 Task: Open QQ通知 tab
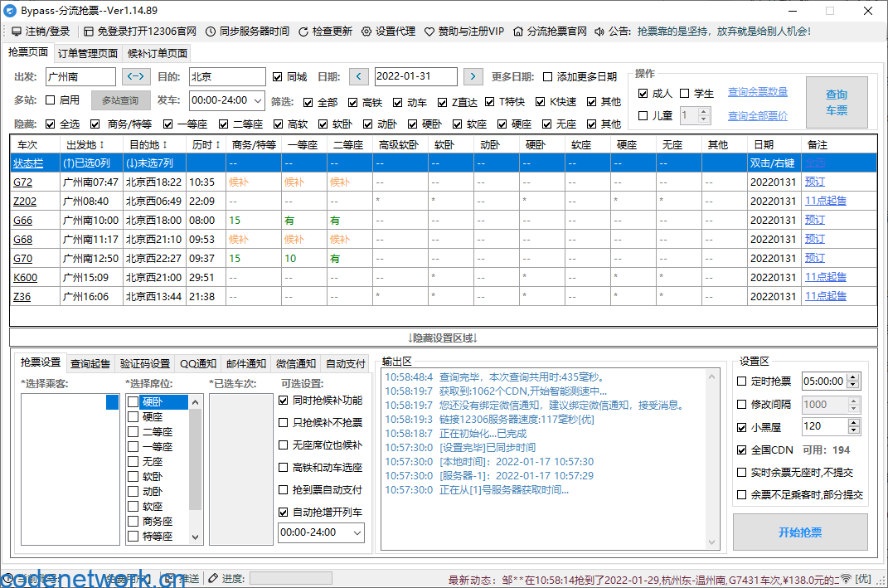[x=198, y=364]
